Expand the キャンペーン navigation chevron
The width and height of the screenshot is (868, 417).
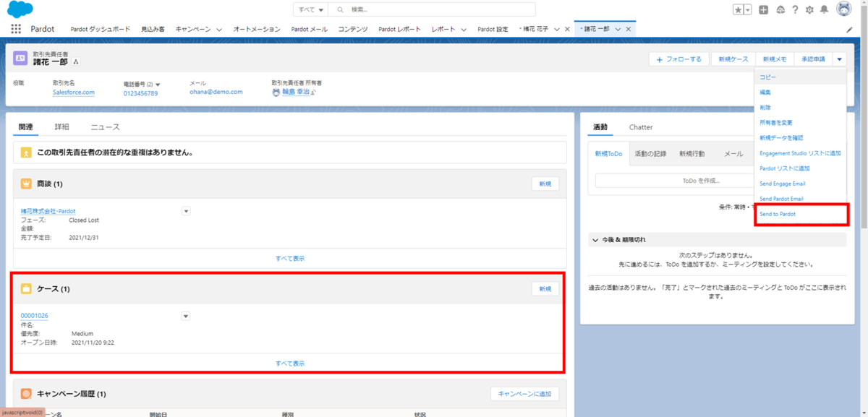click(x=219, y=30)
